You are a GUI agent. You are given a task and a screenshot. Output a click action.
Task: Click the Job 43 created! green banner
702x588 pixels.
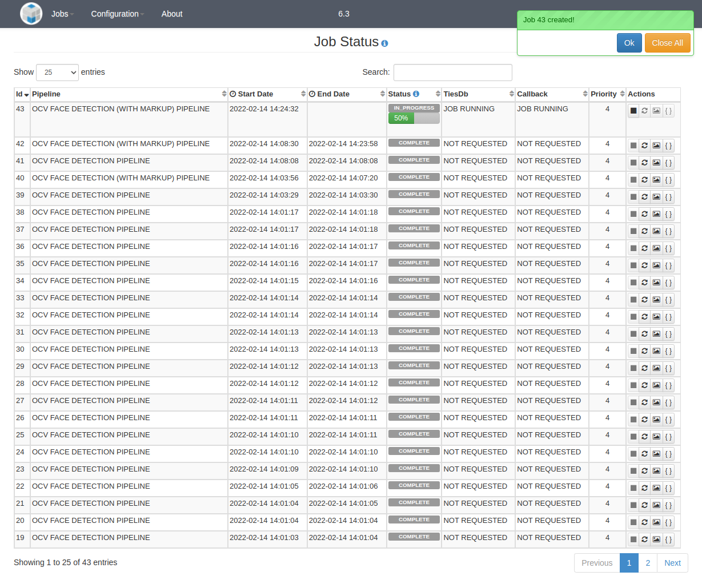pos(605,20)
